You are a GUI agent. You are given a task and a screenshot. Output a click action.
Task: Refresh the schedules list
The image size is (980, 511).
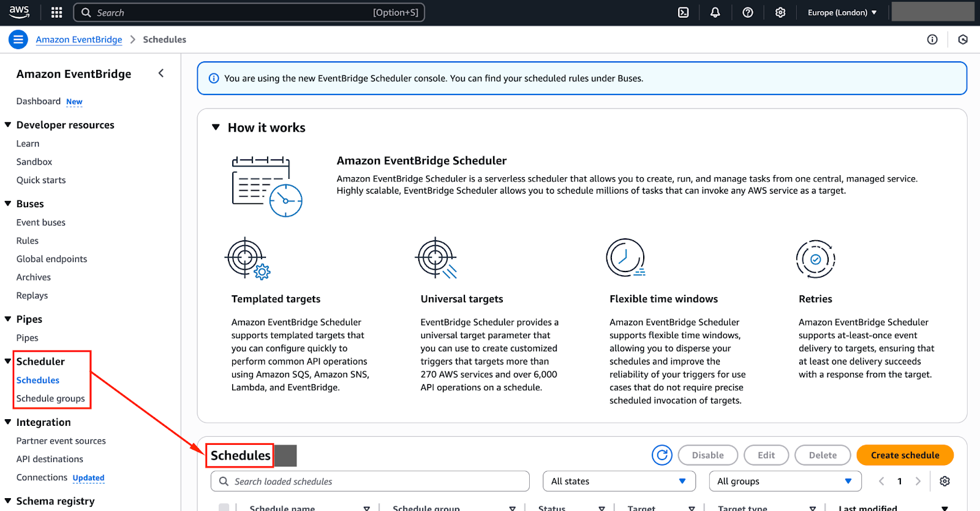(x=662, y=455)
